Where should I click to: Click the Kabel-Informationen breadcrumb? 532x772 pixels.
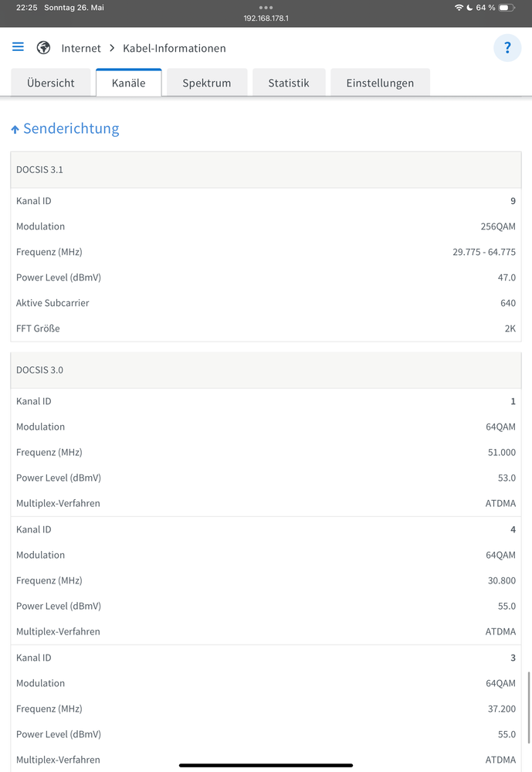coord(175,48)
